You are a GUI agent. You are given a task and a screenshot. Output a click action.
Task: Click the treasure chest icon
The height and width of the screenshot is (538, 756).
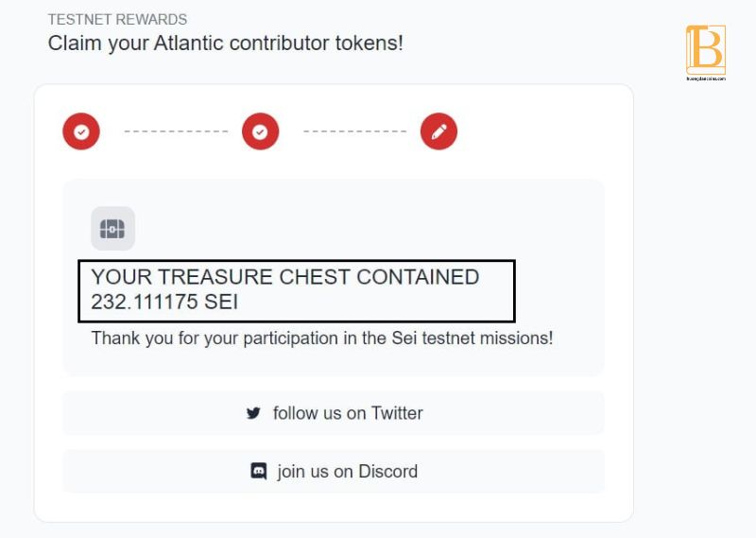point(112,229)
